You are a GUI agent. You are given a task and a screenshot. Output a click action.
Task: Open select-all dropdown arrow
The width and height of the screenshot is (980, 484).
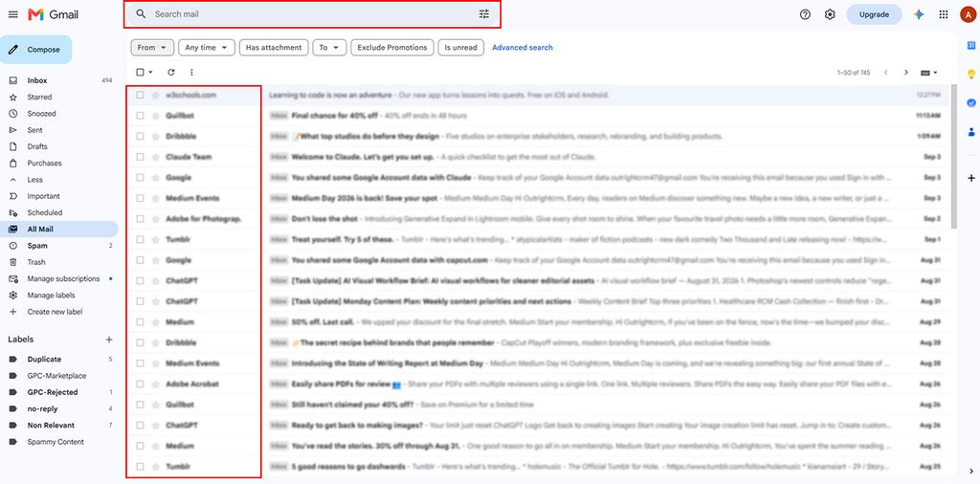150,73
